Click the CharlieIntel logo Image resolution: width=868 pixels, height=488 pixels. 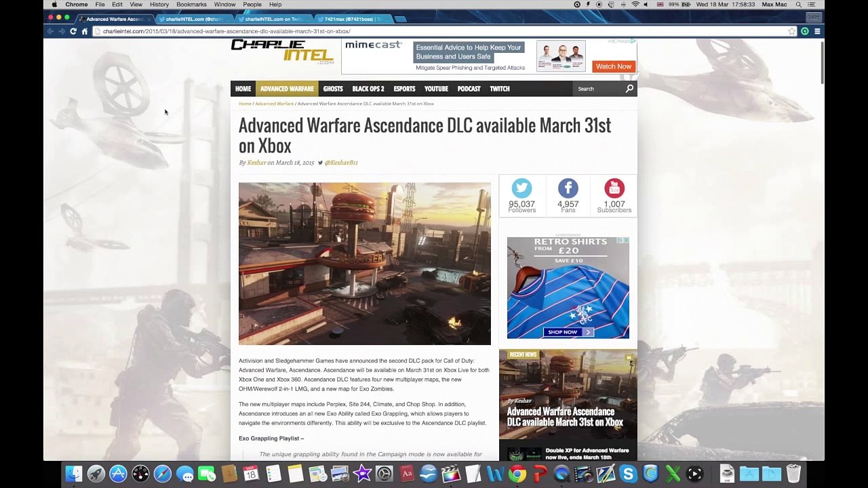pos(283,52)
